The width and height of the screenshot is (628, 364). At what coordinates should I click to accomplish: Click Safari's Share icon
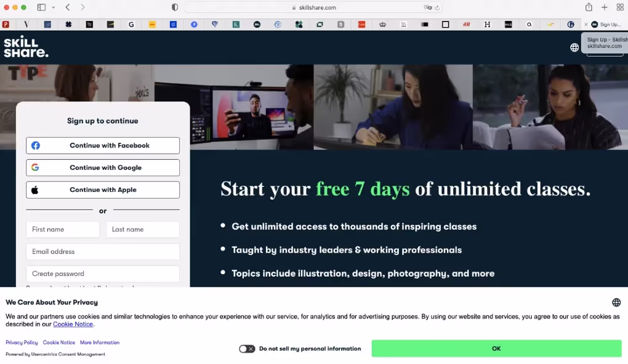point(589,7)
